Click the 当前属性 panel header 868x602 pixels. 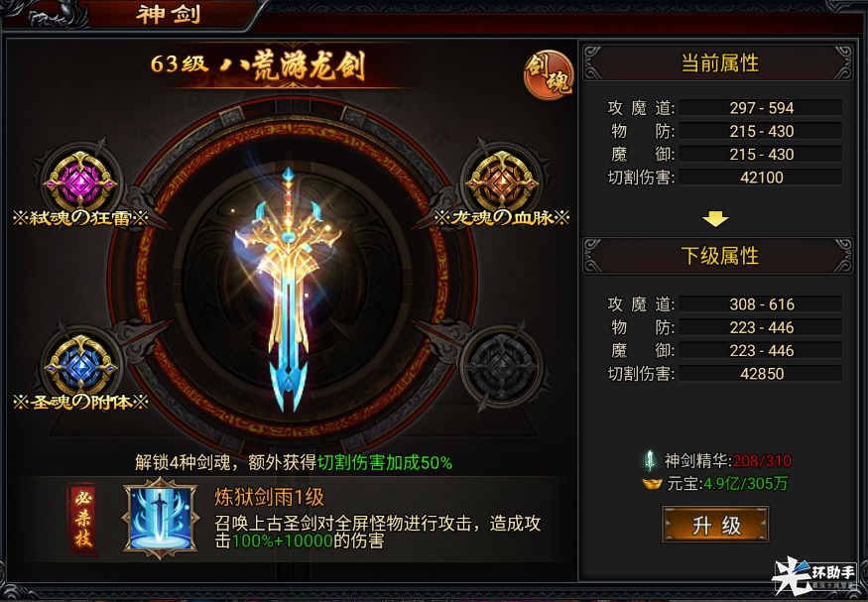[718, 63]
